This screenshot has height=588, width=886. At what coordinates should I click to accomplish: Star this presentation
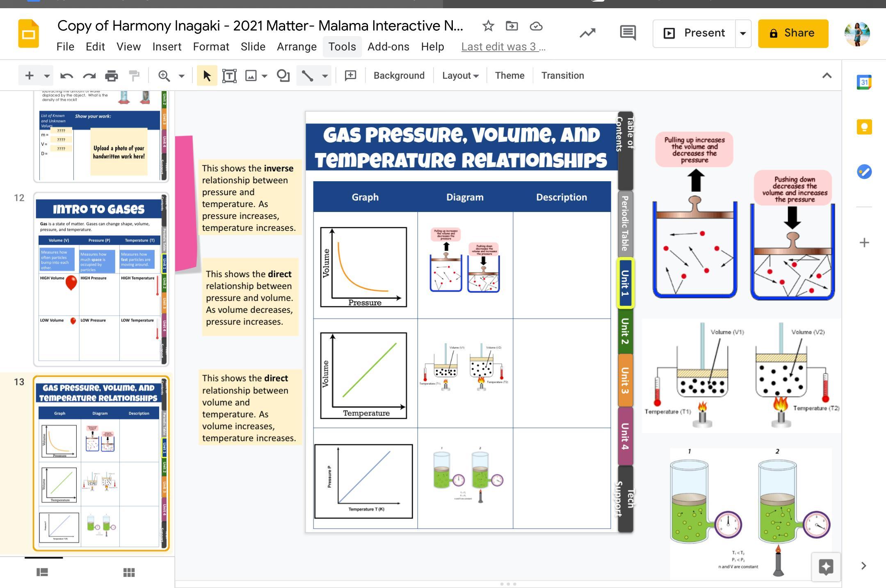point(488,26)
